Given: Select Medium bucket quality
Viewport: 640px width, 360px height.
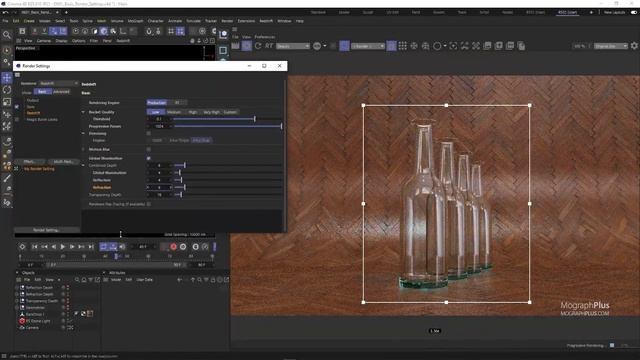Looking at the screenshot, I should coord(174,112).
